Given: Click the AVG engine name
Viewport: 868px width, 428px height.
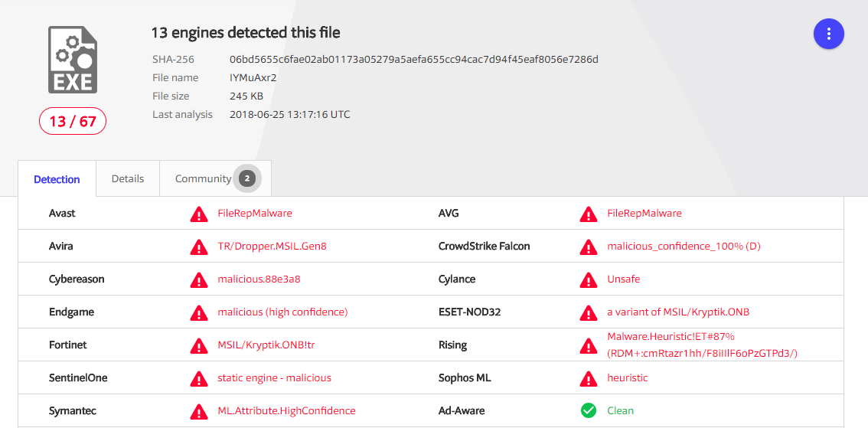Looking at the screenshot, I should [449, 213].
